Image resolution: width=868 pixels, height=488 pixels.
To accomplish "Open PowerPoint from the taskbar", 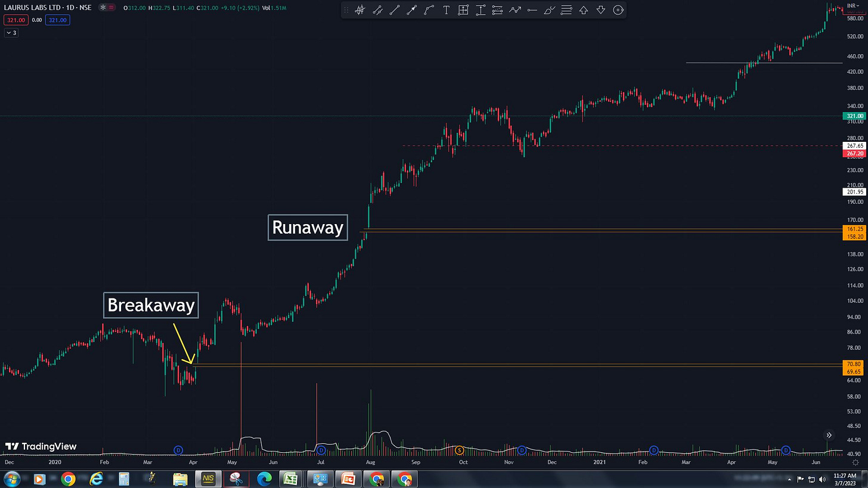I will [x=348, y=479].
